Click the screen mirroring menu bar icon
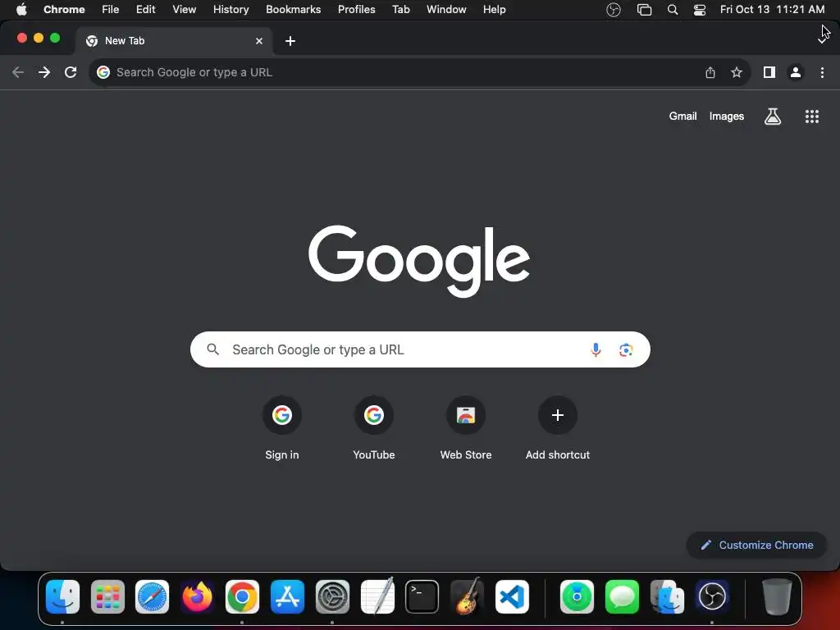 (644, 10)
